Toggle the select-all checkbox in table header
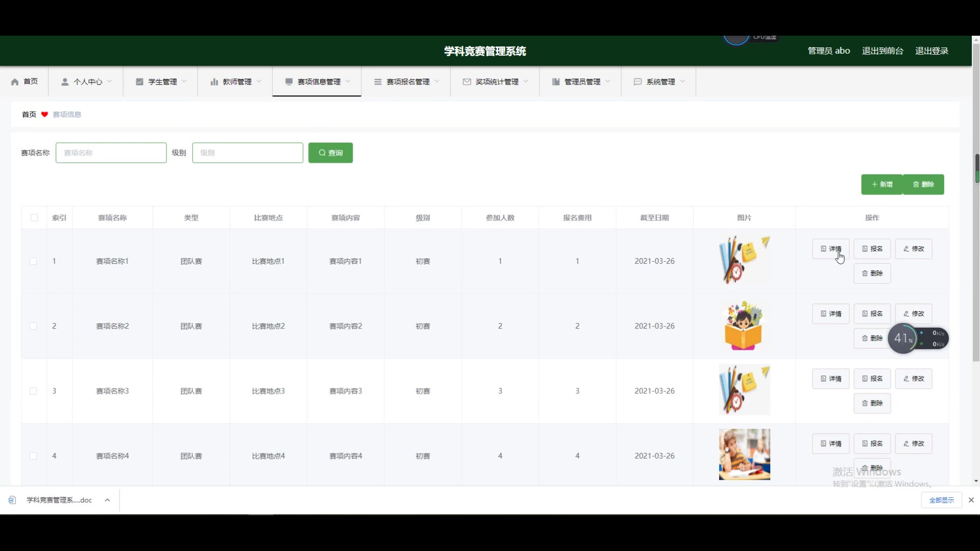980x551 pixels. point(34,218)
